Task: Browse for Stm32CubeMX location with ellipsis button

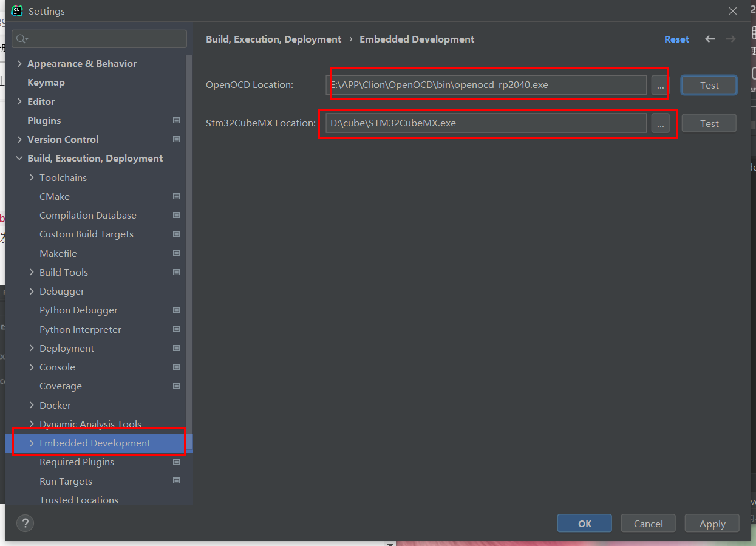Action: point(660,123)
